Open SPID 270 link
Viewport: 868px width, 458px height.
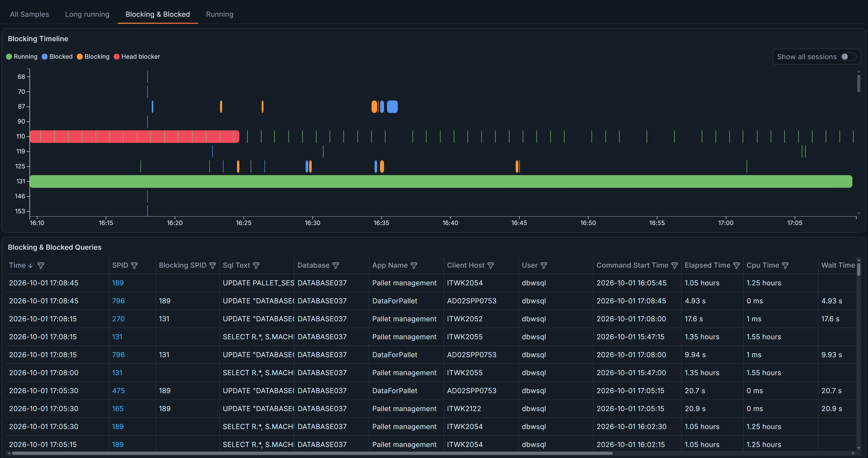(x=118, y=319)
